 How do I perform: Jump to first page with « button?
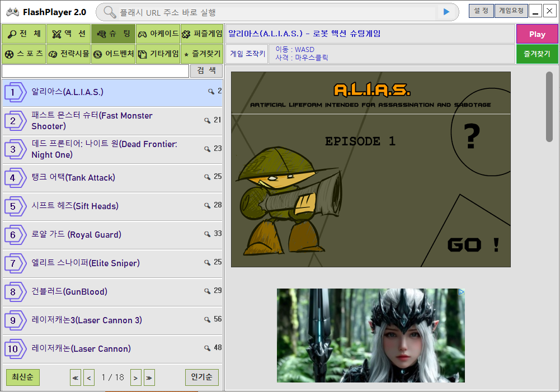coord(76,377)
